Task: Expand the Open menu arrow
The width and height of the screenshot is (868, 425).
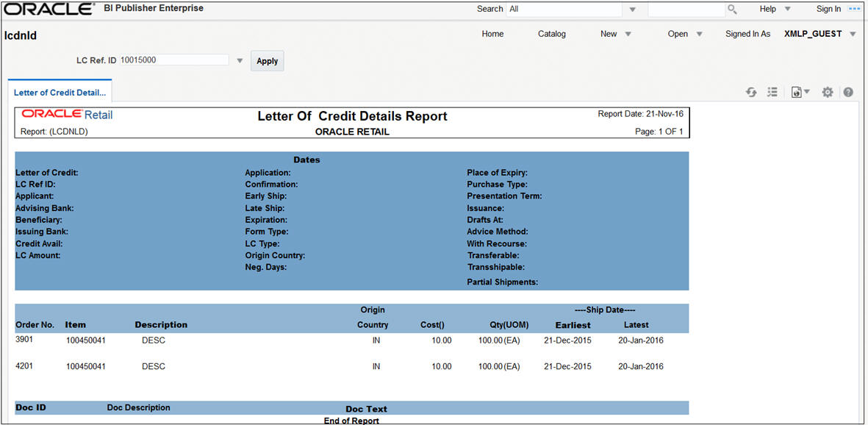Action: tap(699, 35)
